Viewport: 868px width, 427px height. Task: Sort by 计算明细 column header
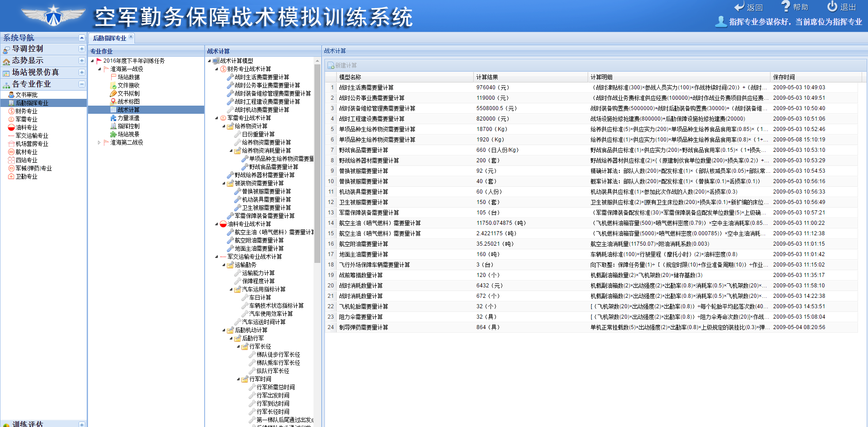click(679, 77)
